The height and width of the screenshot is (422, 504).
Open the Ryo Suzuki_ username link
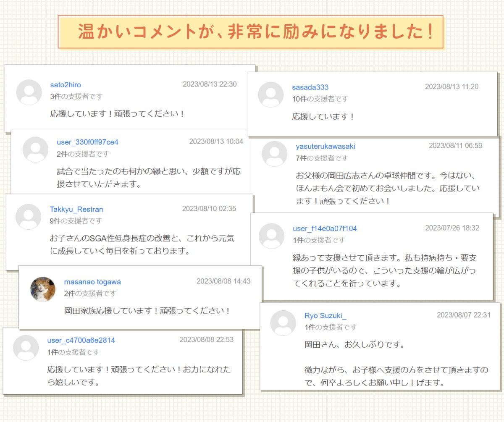coord(325,316)
